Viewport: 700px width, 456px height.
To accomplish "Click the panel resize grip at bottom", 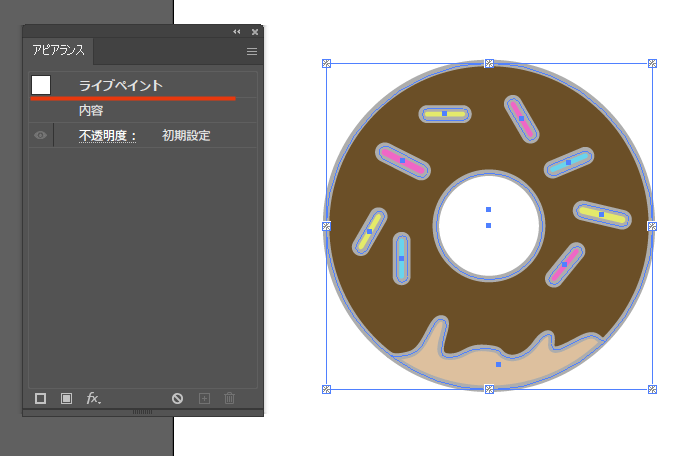I will (x=142, y=412).
